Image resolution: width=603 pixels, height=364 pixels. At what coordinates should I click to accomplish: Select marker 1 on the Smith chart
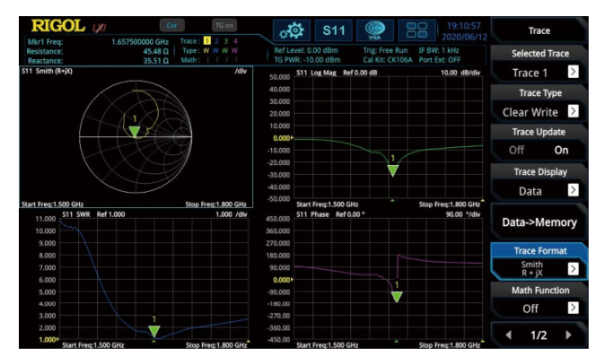click(135, 132)
